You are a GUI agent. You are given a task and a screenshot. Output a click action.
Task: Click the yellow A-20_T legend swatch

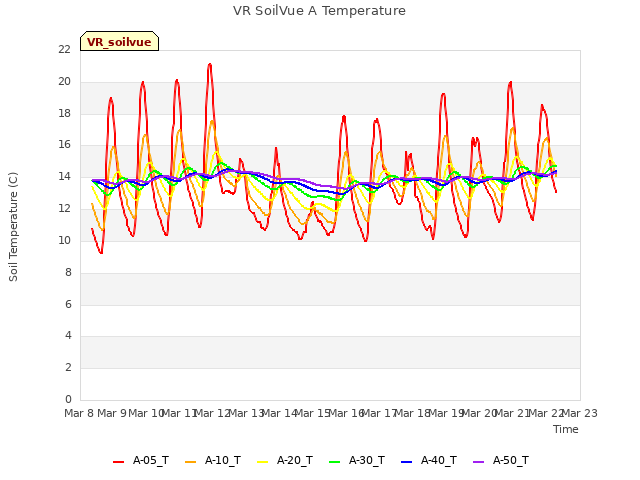[x=262, y=462]
